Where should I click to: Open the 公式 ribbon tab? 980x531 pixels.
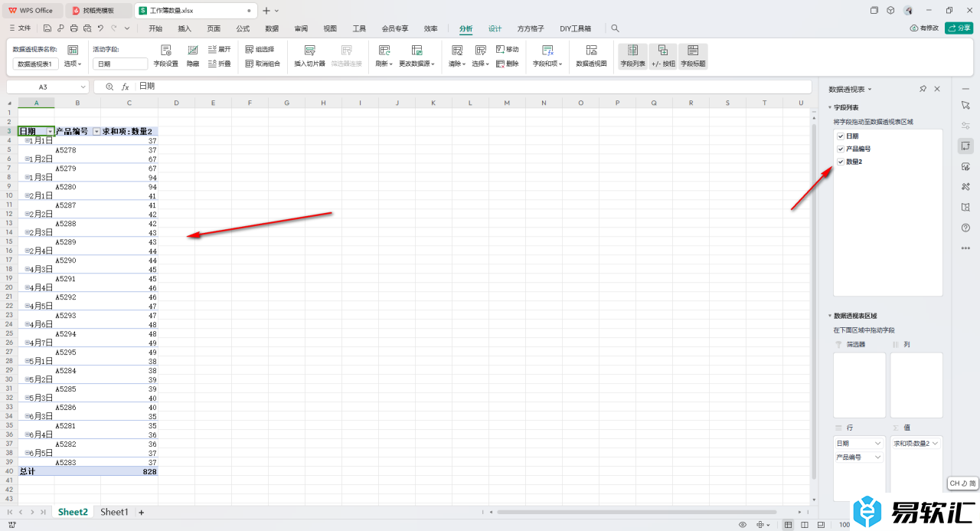click(243, 28)
